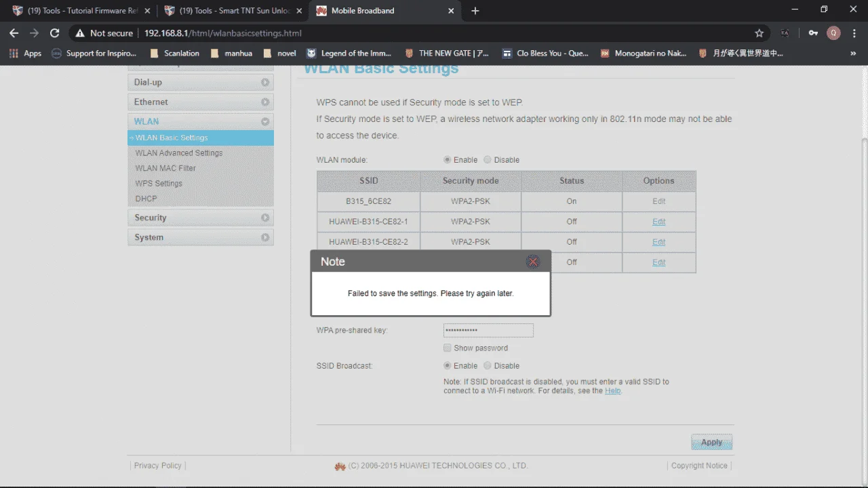This screenshot has height=488, width=868.
Task: Open Copyright Notice footer link
Action: click(699, 466)
